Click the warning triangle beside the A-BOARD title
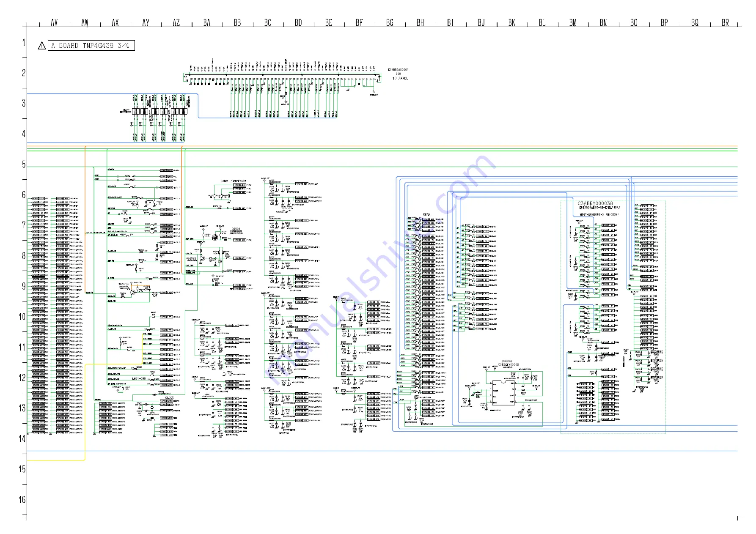Screen dimensions: 756x534 coord(42,46)
